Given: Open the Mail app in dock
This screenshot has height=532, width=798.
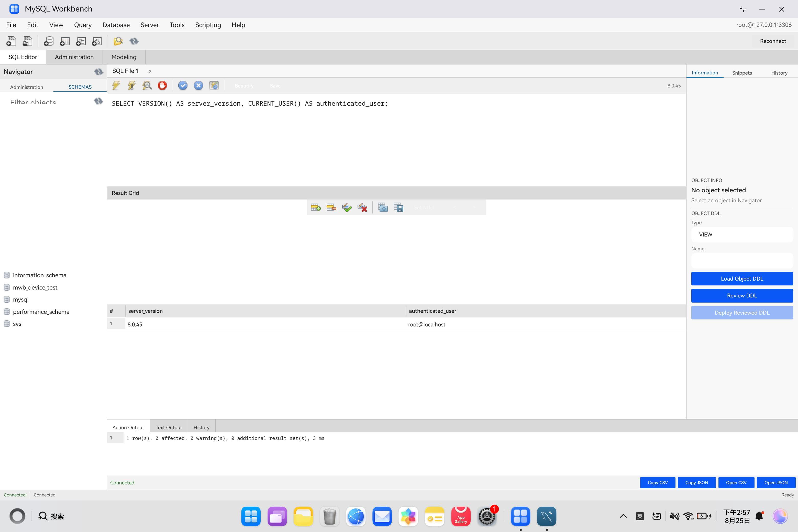Looking at the screenshot, I should pyautogui.click(x=382, y=516).
